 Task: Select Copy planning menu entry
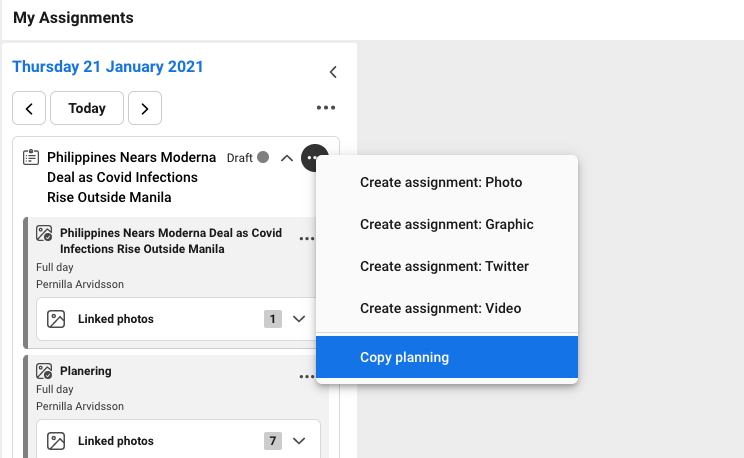click(405, 357)
